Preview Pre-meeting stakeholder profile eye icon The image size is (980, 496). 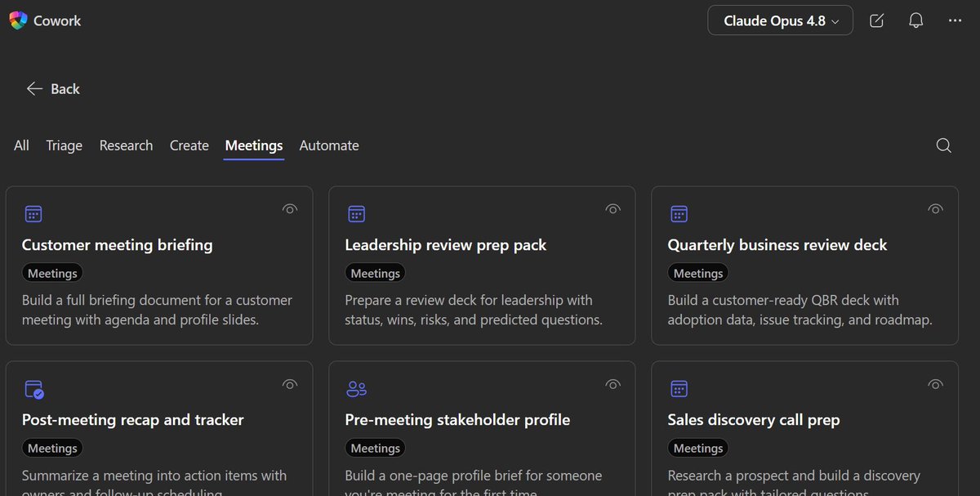point(613,384)
